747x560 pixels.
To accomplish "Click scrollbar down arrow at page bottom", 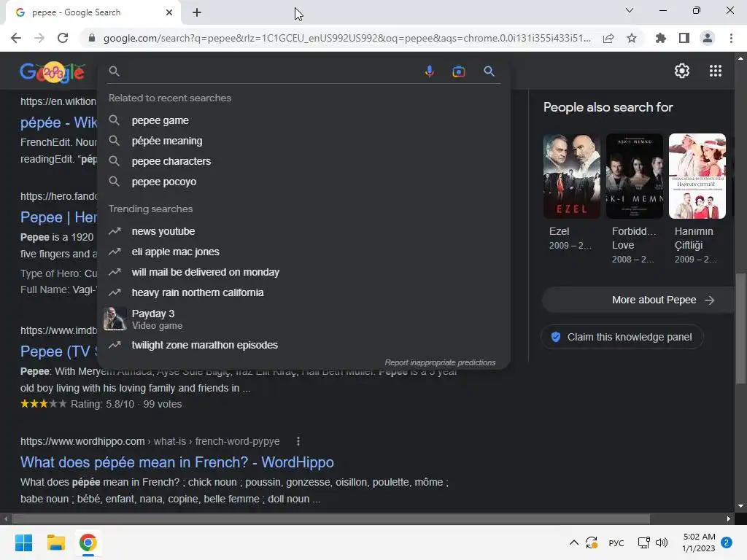I will coord(740,506).
